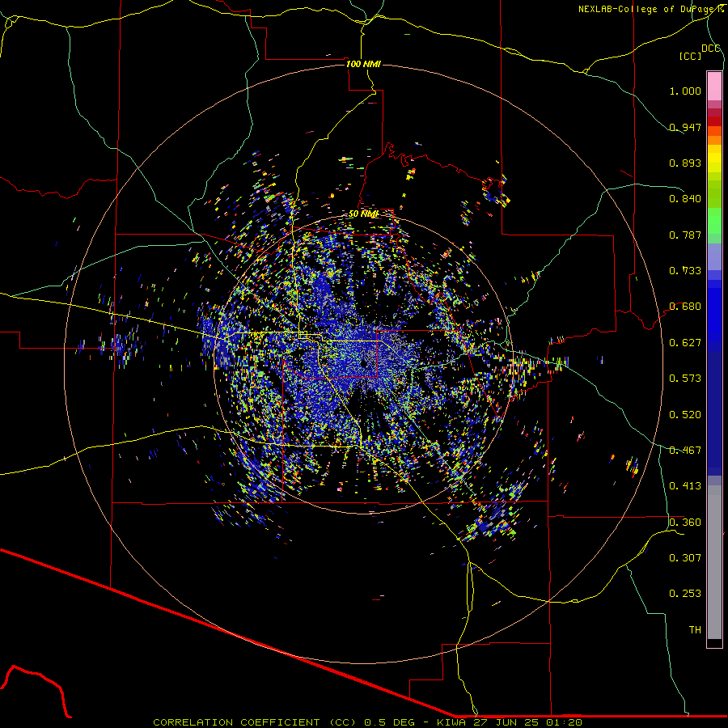Click the TH threshold label
This screenshot has width=728, height=728.
tap(695, 630)
